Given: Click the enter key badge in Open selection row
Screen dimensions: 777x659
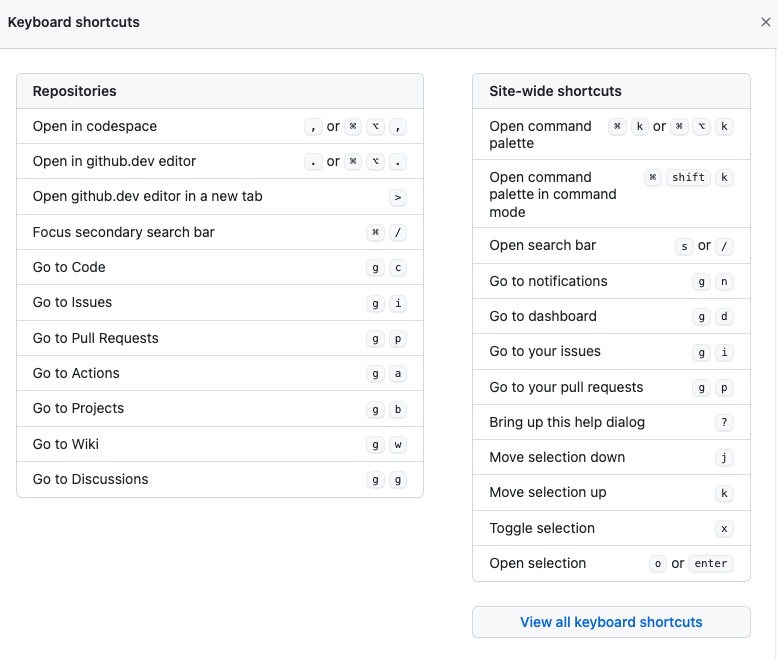Looking at the screenshot, I should pos(711,564).
